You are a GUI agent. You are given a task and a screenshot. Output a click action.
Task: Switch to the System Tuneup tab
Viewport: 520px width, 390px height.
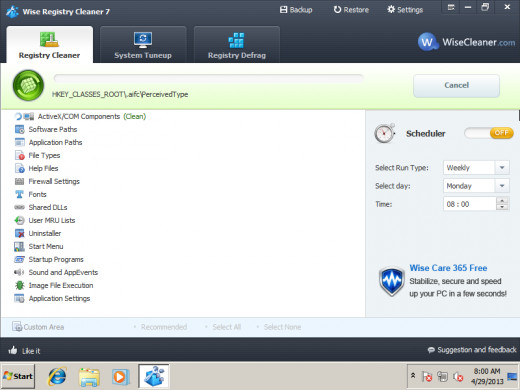point(143,45)
